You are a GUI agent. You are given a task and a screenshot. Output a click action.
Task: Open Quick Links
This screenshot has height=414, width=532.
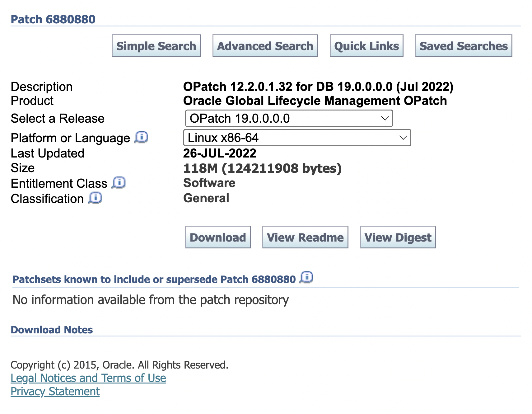coord(366,46)
